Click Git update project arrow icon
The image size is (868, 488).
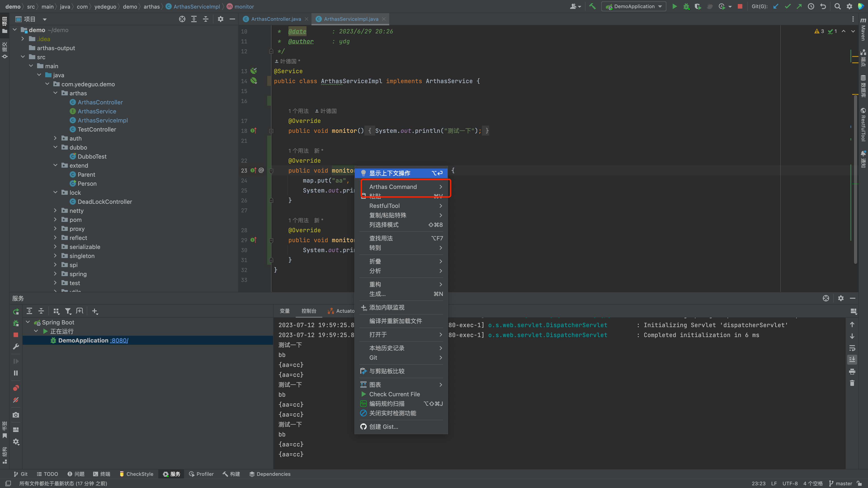tap(776, 6)
